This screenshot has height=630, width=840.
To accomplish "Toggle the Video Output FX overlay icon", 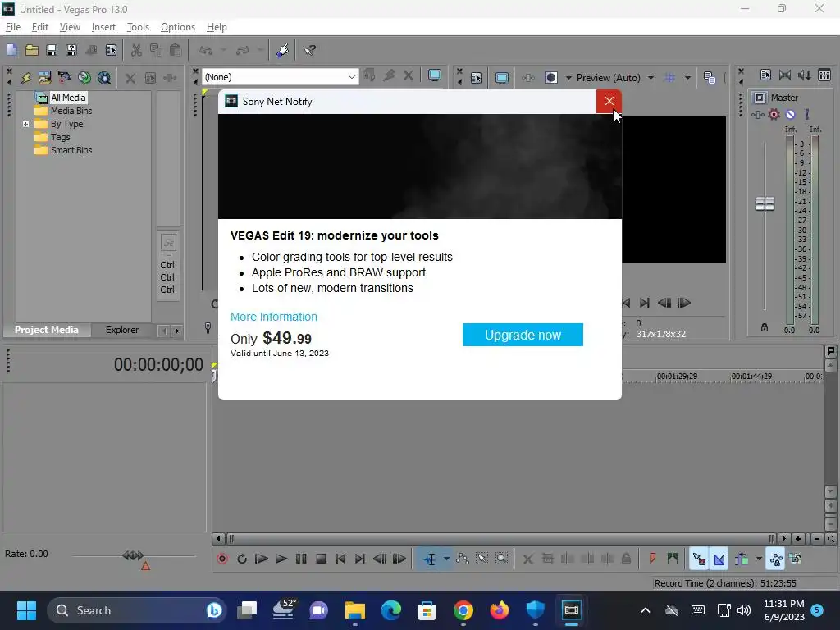I will coord(527,78).
